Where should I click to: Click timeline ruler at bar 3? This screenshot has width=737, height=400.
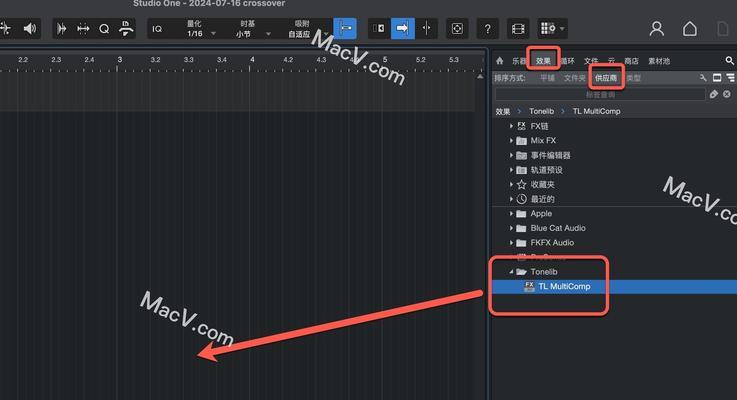(x=119, y=60)
